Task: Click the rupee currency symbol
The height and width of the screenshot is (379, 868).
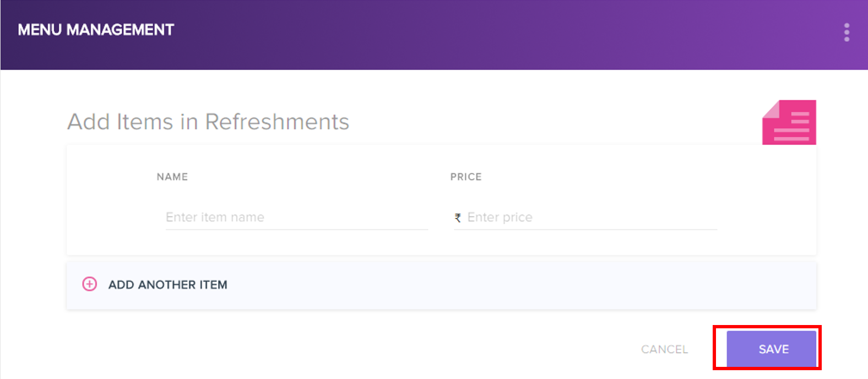Action: pos(458,218)
